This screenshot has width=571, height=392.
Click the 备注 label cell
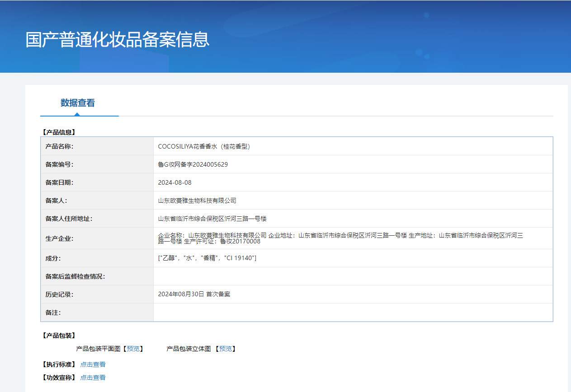click(x=53, y=313)
